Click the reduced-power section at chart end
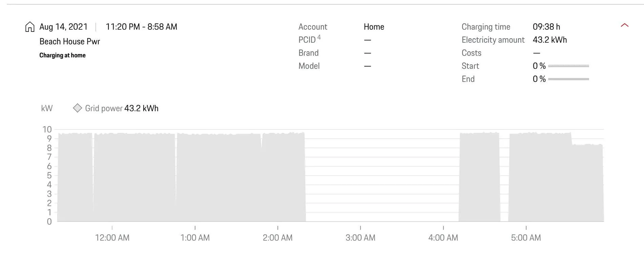This screenshot has width=644, height=258. pos(588,183)
